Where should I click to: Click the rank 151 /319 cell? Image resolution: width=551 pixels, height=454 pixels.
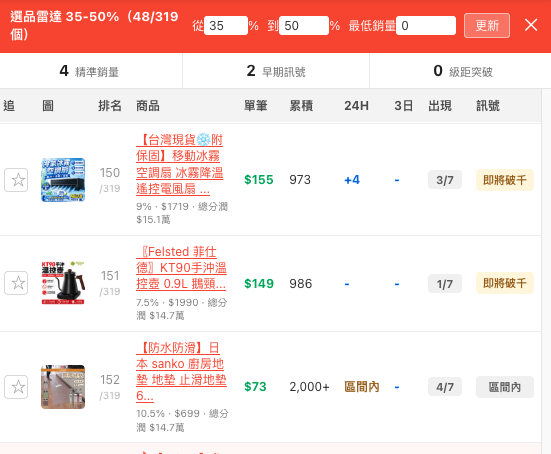tap(110, 283)
